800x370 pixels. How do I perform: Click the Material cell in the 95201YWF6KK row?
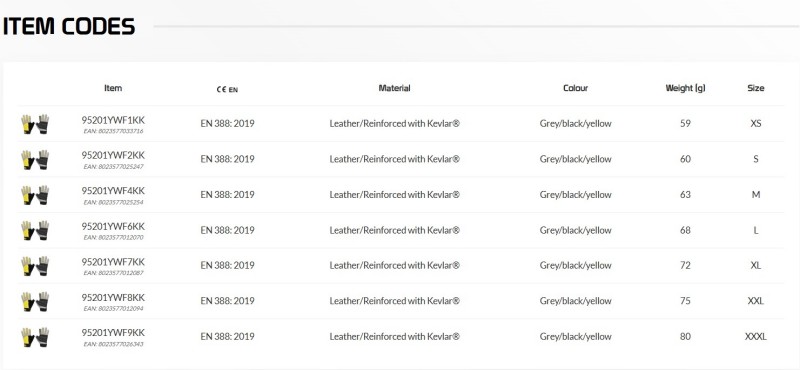tap(394, 230)
